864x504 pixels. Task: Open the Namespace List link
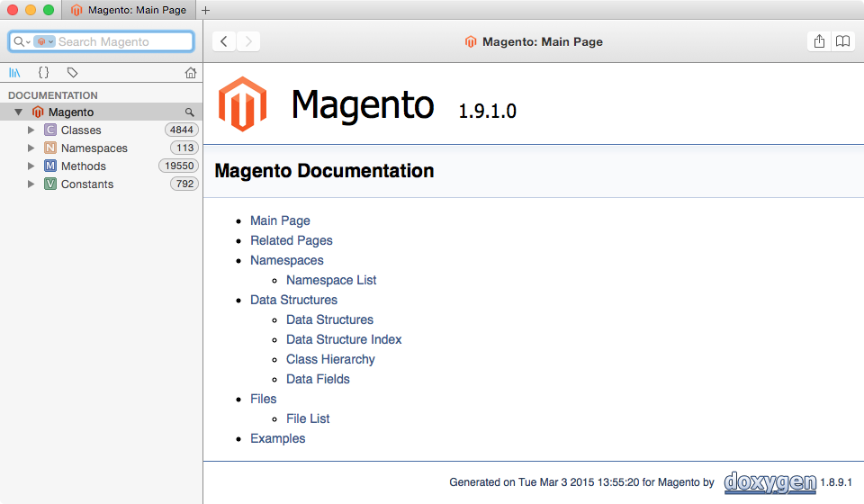click(331, 281)
